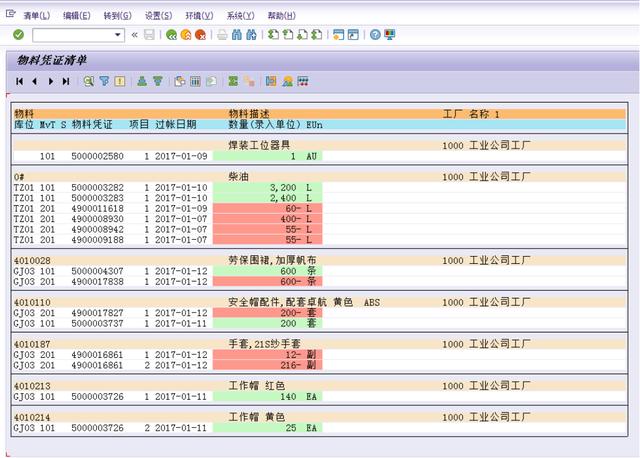Screen dimensions: 640x458
Task: Click the red Cancel icon
Action: (200, 35)
